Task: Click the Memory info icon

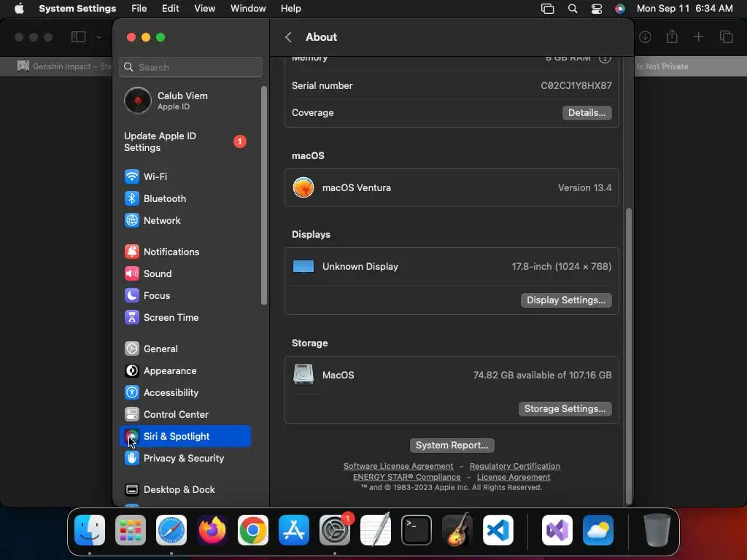Action: point(605,58)
